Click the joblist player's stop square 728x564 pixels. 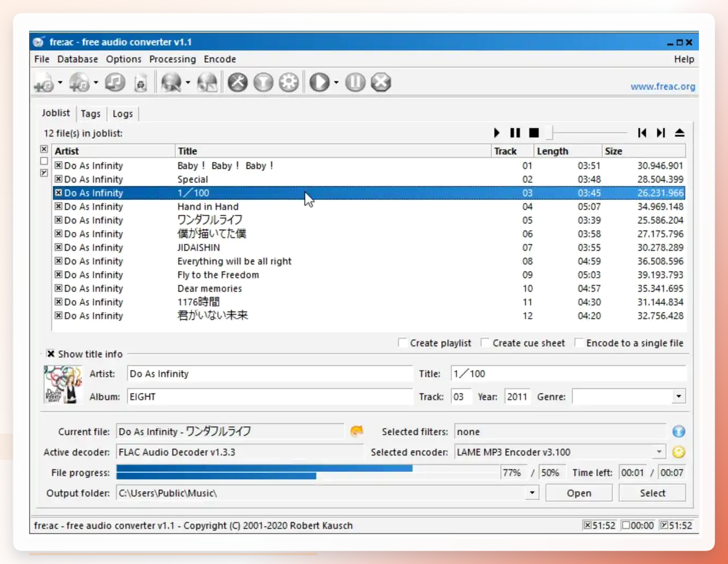click(534, 133)
